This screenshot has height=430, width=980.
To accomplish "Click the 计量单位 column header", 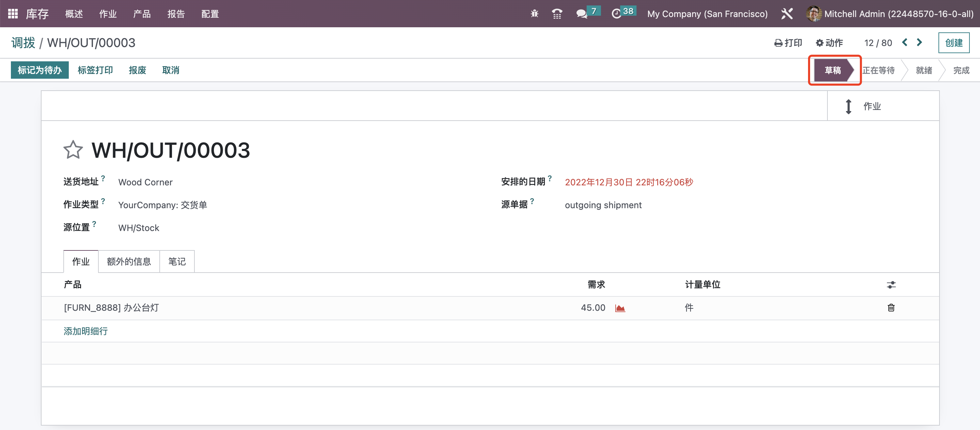I will click(702, 284).
